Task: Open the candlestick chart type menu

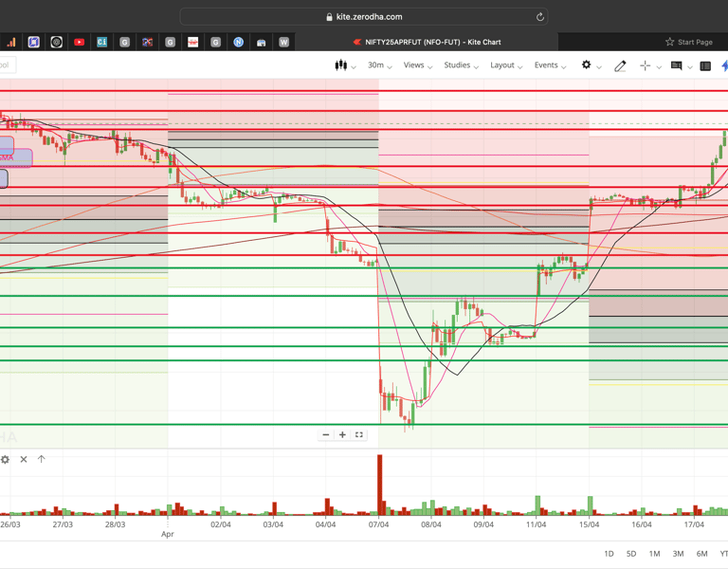Action: (345, 65)
